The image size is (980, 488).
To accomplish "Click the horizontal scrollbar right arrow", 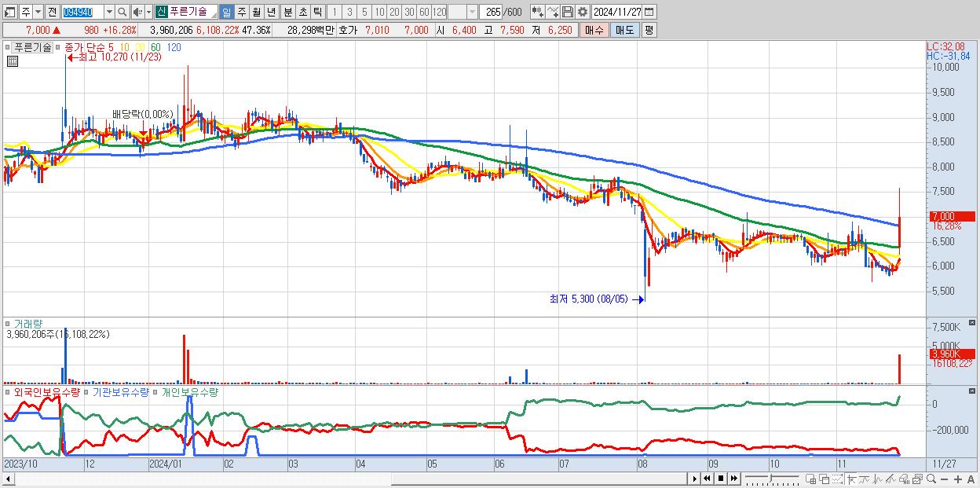I will coord(694,479).
